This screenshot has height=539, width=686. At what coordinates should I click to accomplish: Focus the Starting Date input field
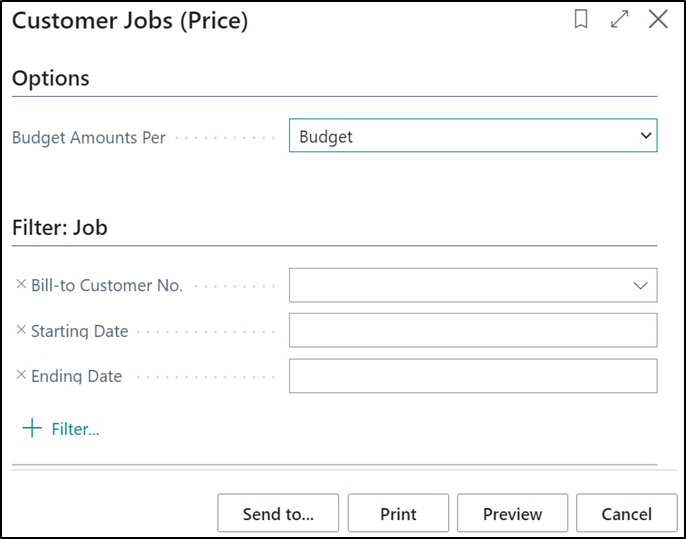[x=472, y=331]
